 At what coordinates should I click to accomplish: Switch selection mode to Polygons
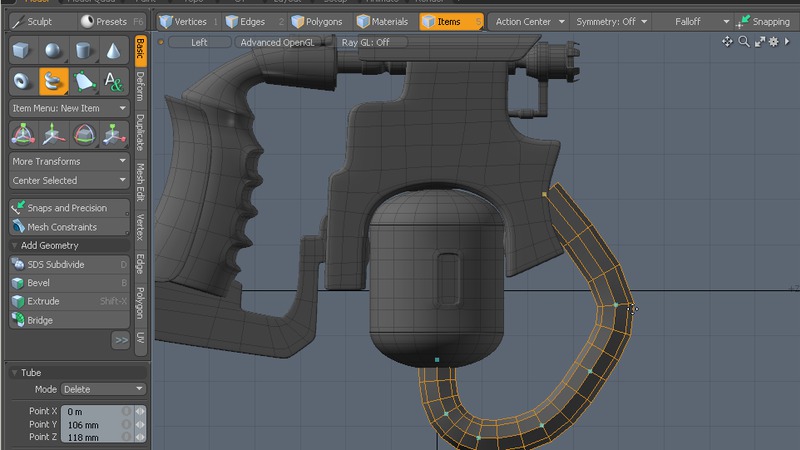click(316, 21)
